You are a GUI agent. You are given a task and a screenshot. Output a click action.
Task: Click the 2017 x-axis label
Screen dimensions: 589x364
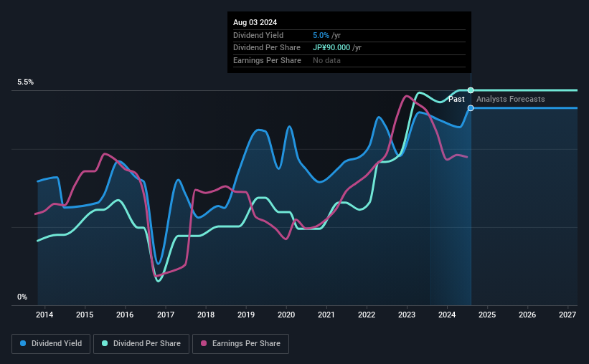pyautogui.click(x=166, y=315)
